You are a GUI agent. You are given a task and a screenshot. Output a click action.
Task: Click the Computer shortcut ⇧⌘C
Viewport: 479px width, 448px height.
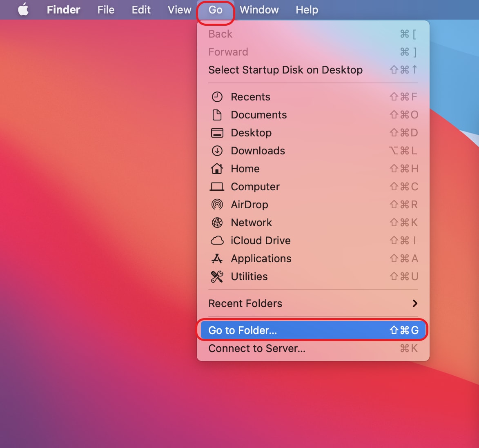click(x=404, y=187)
